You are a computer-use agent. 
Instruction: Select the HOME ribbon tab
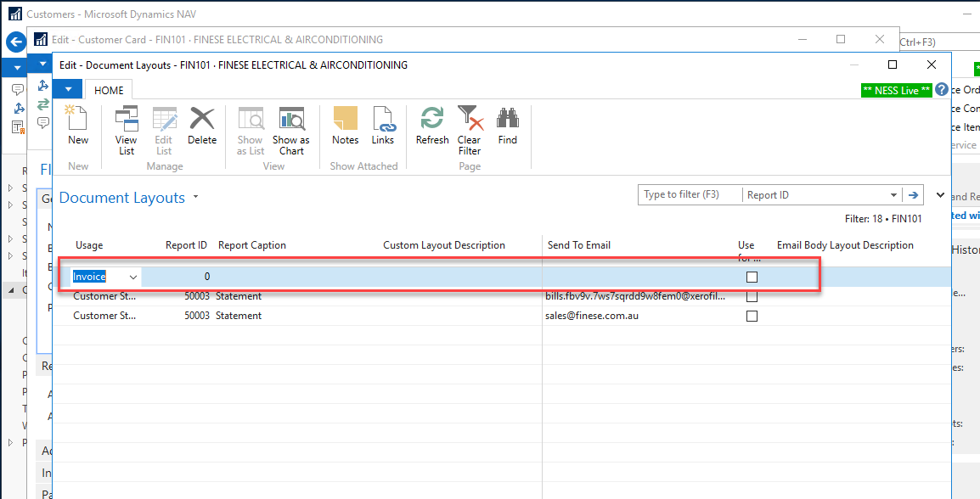click(x=109, y=90)
